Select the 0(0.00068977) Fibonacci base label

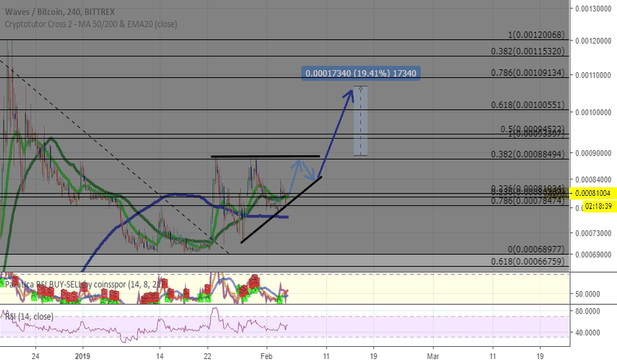pos(536,250)
